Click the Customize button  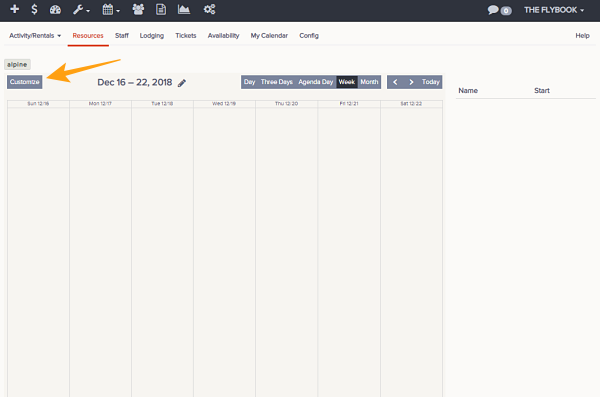(24, 82)
